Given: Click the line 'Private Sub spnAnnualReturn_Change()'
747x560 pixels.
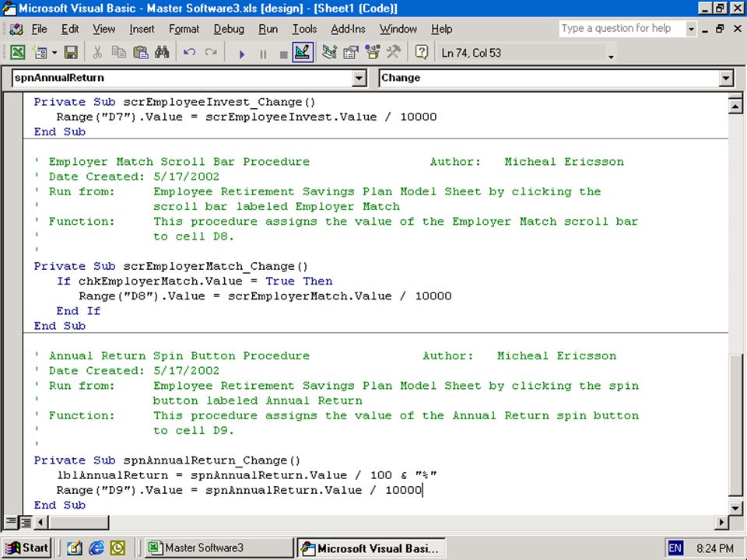Looking at the screenshot, I should (x=167, y=460).
